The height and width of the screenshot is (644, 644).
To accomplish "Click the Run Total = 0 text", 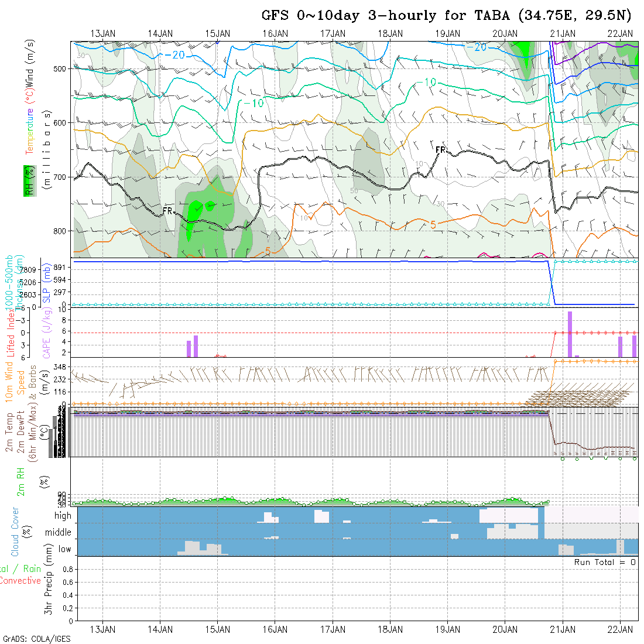I will [x=605, y=562].
